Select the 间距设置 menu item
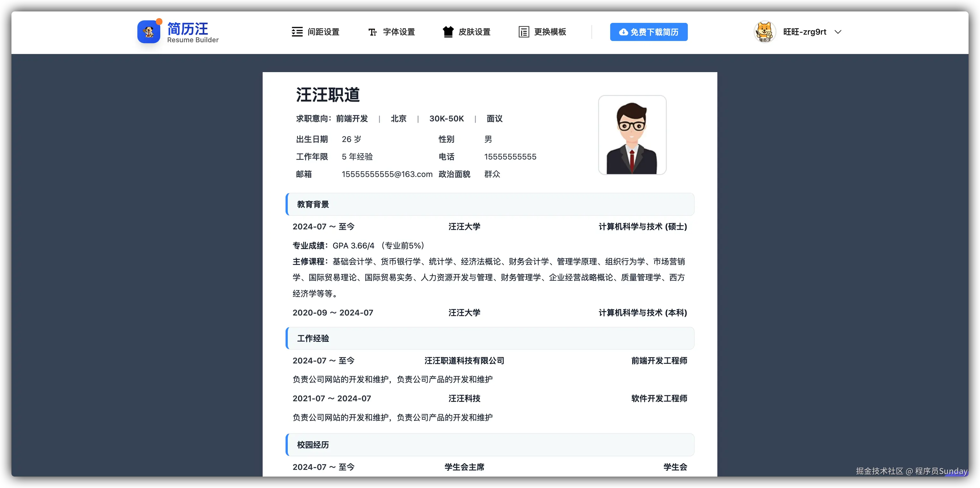 pyautogui.click(x=323, y=32)
